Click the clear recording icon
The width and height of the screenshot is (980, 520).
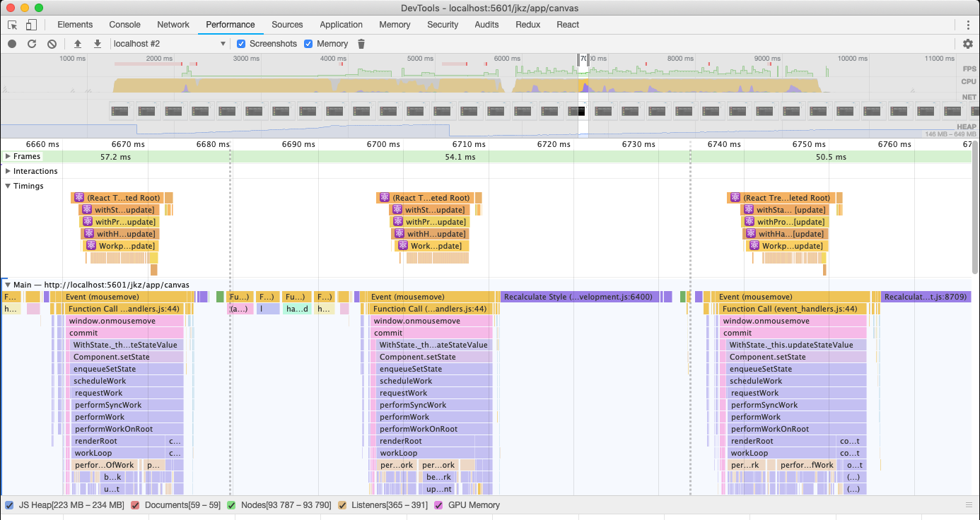click(x=52, y=44)
